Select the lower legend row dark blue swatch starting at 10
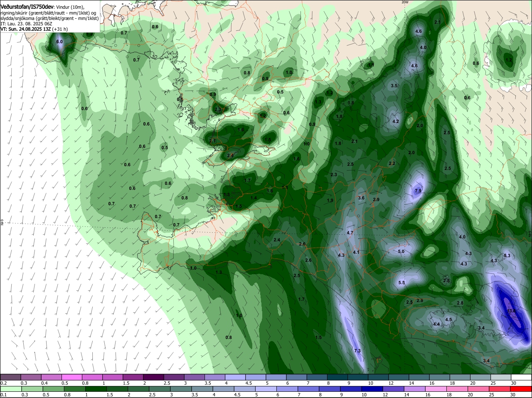The height and width of the screenshot is (398, 532). (372, 389)
